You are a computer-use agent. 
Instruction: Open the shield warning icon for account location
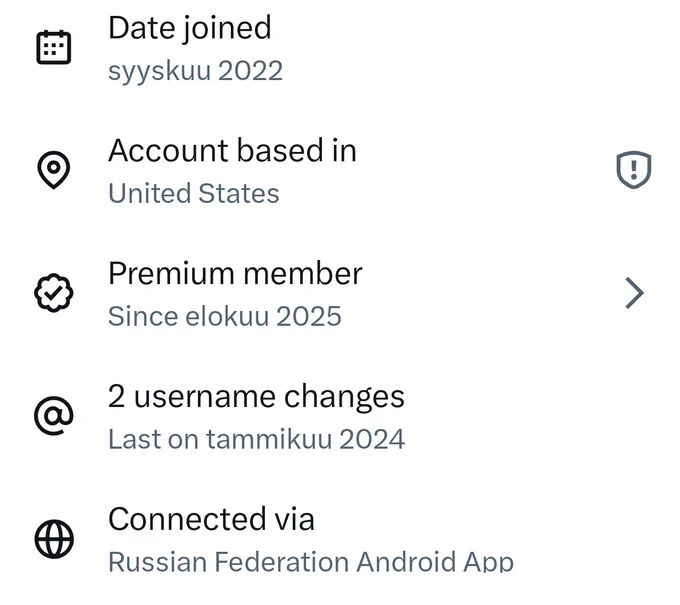click(634, 170)
